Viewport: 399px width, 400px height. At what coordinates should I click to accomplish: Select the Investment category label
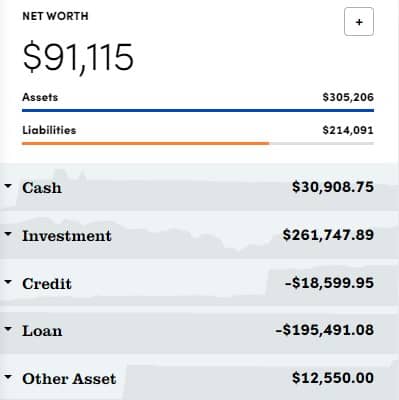(67, 236)
